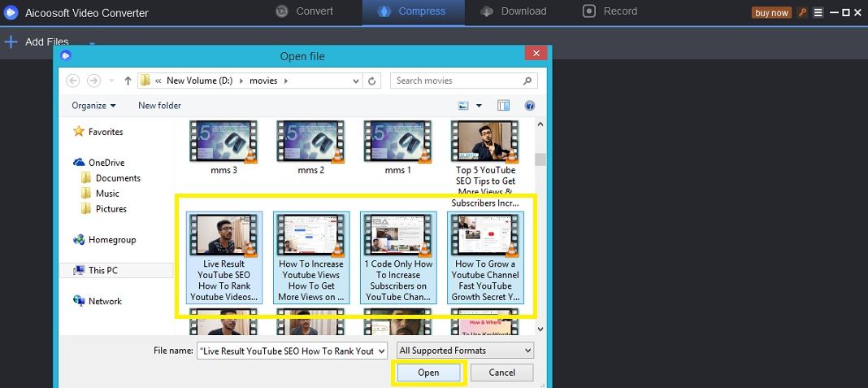
Task: Close the Open file dialog
Action: (536, 53)
